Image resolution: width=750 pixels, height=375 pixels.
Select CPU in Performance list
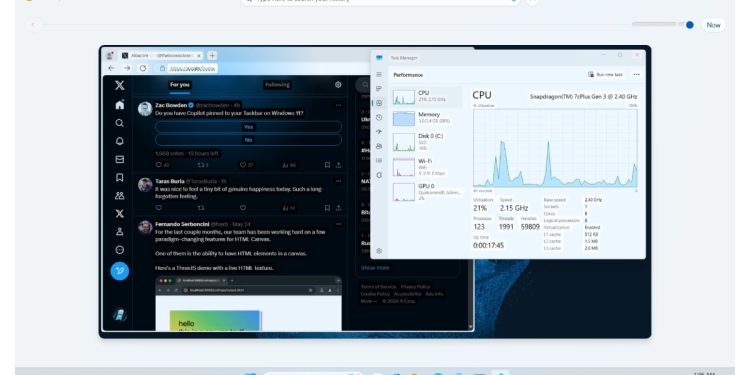point(427,97)
